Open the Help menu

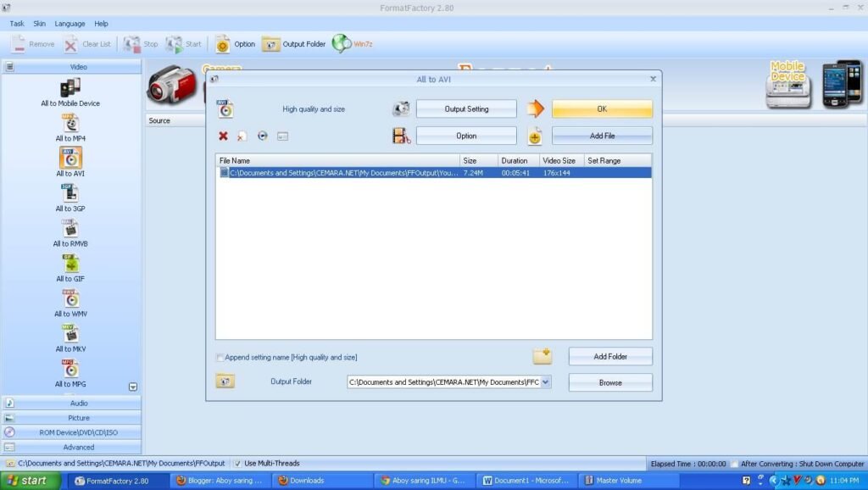click(x=102, y=24)
